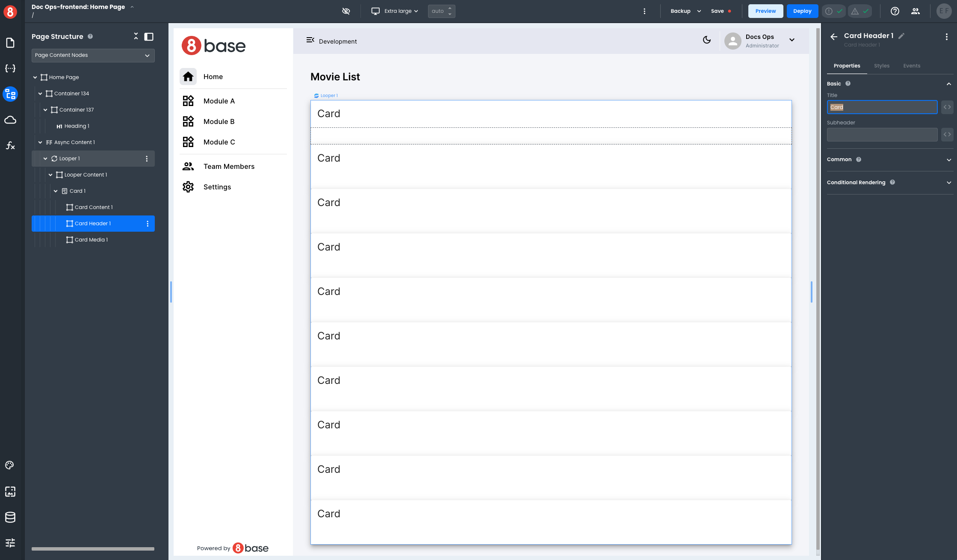The image size is (957, 560).
Task: Click the pencil icon beside Card Header 1
Action: click(901, 36)
